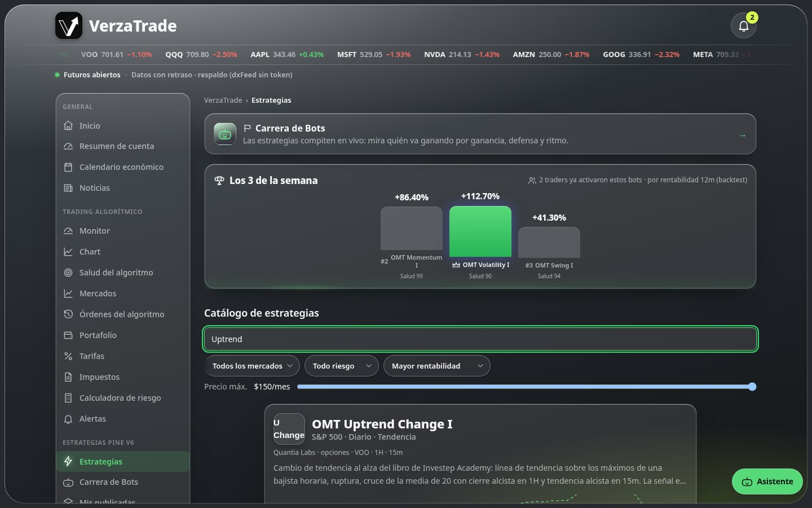Click the GOOG ticker quote
812x508 pixels.
click(641, 55)
